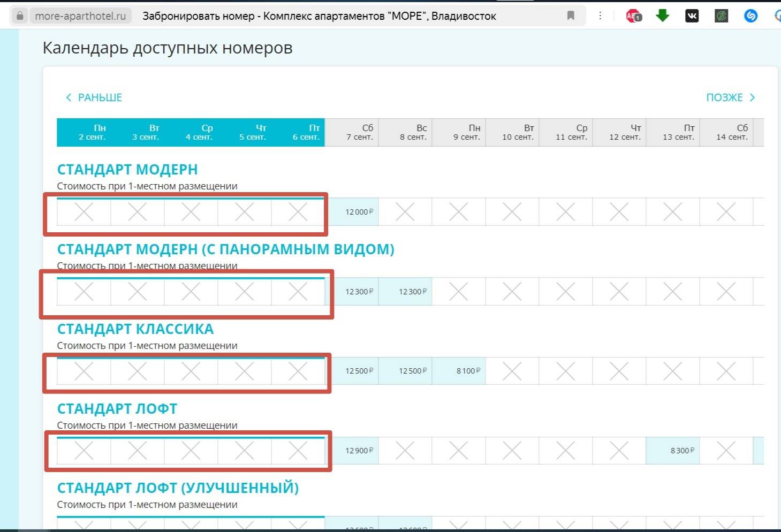Choose the 8 300 ₽ Стандарт Лофт price

click(673, 451)
